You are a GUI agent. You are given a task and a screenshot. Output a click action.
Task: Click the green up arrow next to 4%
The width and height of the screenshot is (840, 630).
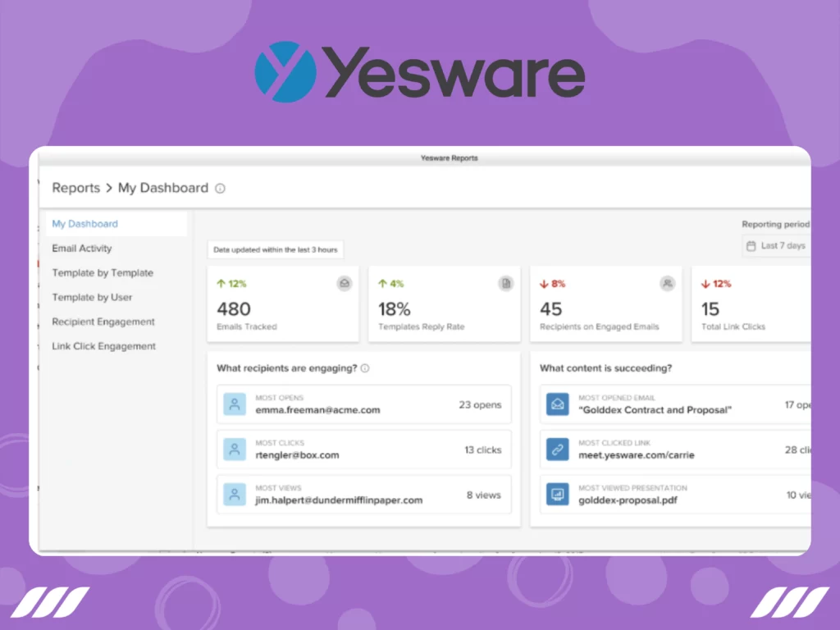click(382, 283)
